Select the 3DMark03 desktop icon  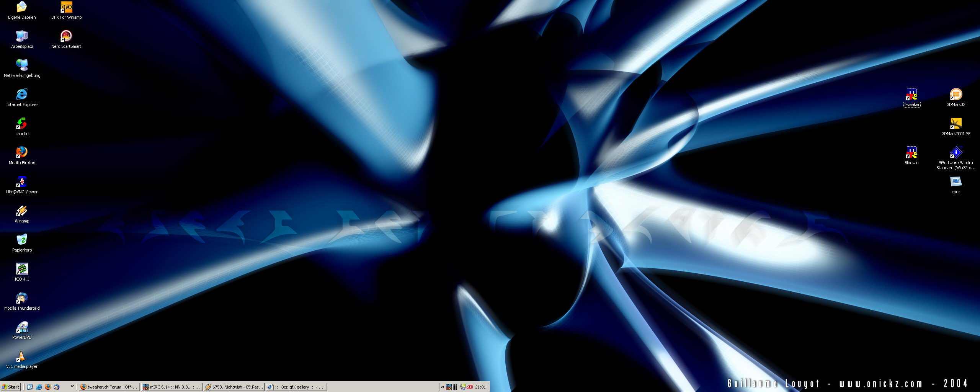(x=955, y=94)
